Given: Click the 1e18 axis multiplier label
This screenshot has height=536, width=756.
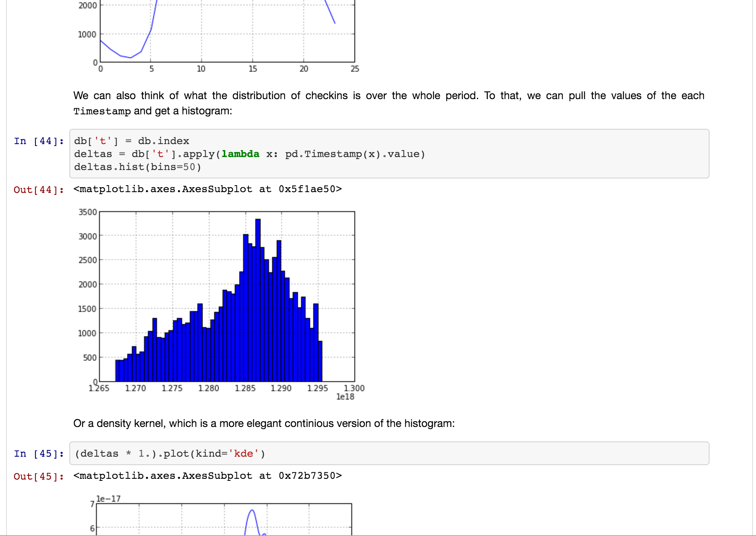Looking at the screenshot, I should point(345,397).
